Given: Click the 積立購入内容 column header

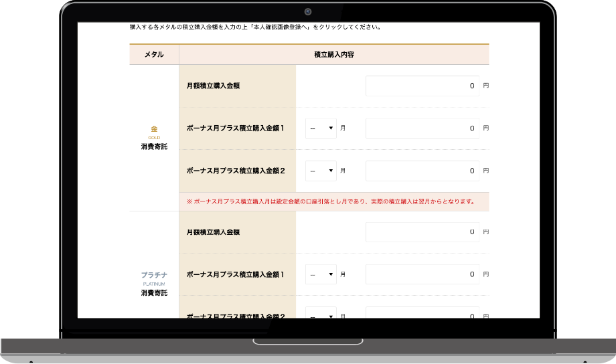Looking at the screenshot, I should (x=333, y=54).
